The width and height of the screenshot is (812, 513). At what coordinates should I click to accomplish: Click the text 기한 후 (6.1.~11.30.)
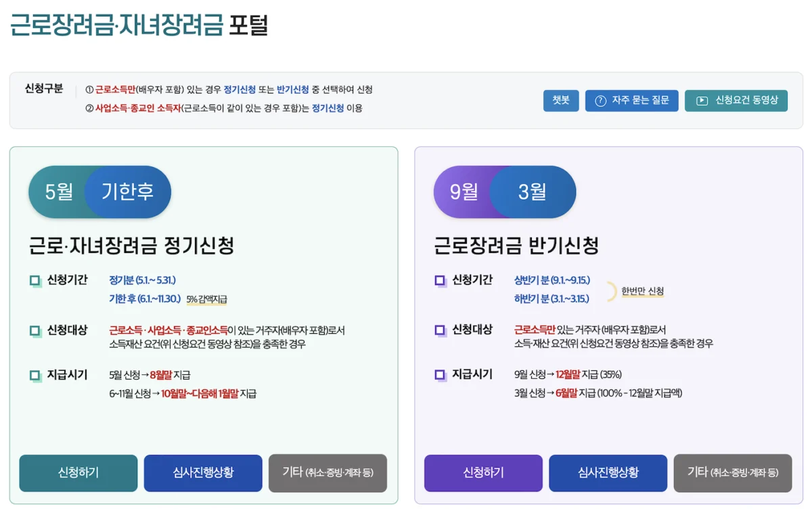click(x=145, y=298)
